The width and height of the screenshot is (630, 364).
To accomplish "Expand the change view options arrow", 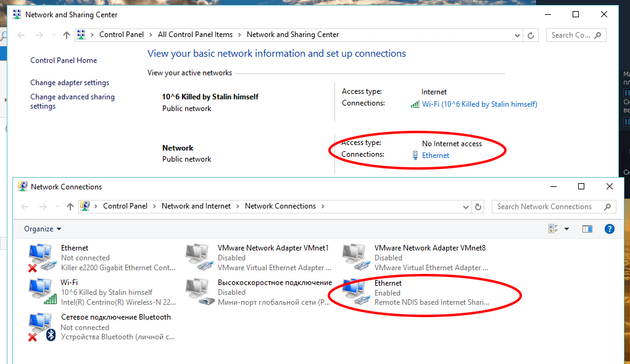I will point(567,229).
